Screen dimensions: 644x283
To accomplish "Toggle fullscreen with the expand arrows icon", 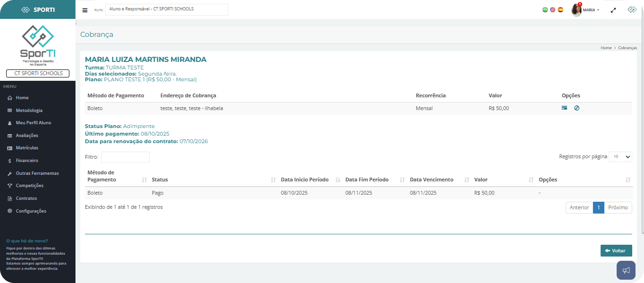I will click(613, 10).
